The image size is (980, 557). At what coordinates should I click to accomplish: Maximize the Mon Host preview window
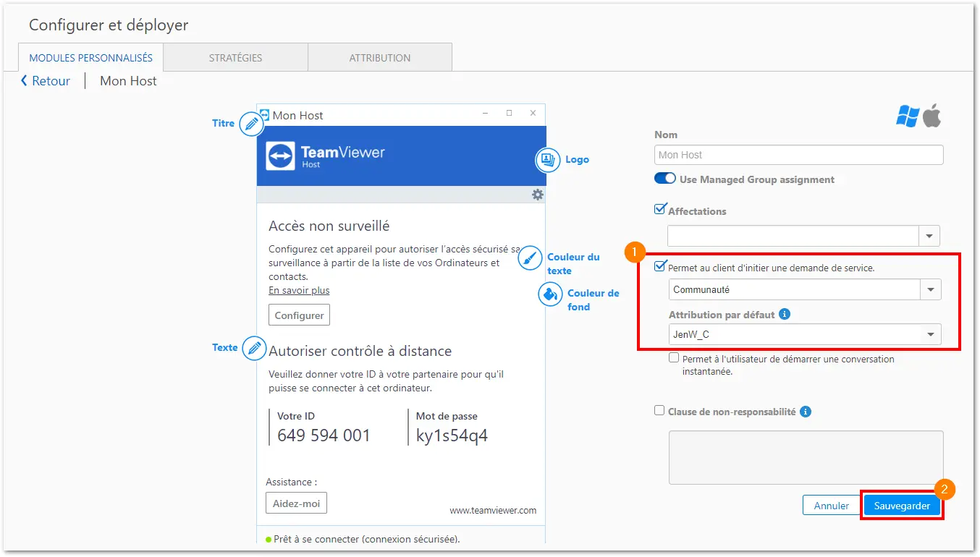tap(509, 113)
